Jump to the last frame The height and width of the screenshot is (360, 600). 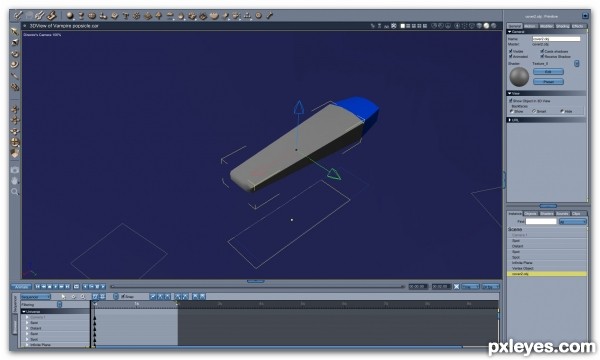click(x=68, y=286)
